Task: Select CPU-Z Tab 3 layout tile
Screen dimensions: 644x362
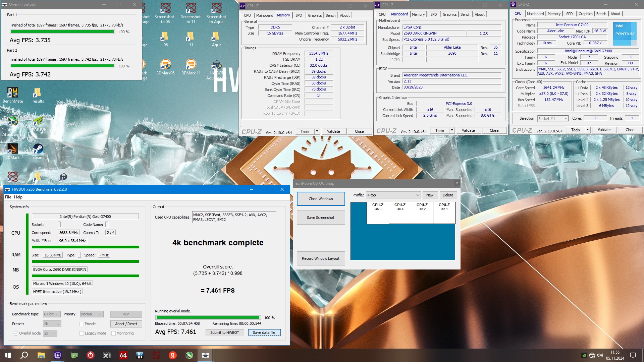Action: coord(378,213)
